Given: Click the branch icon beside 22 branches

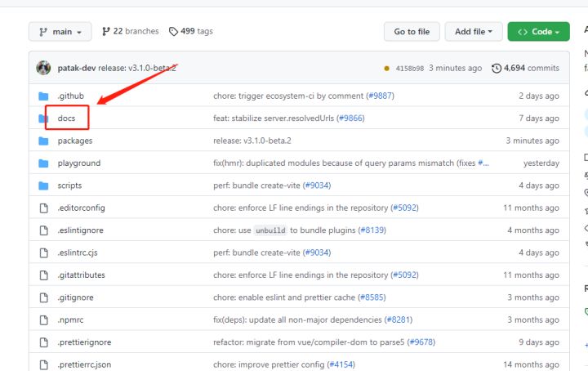Looking at the screenshot, I should [106, 31].
